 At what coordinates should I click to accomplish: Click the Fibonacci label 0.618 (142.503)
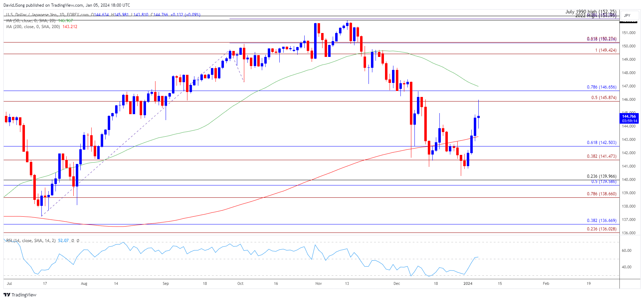coord(602,143)
